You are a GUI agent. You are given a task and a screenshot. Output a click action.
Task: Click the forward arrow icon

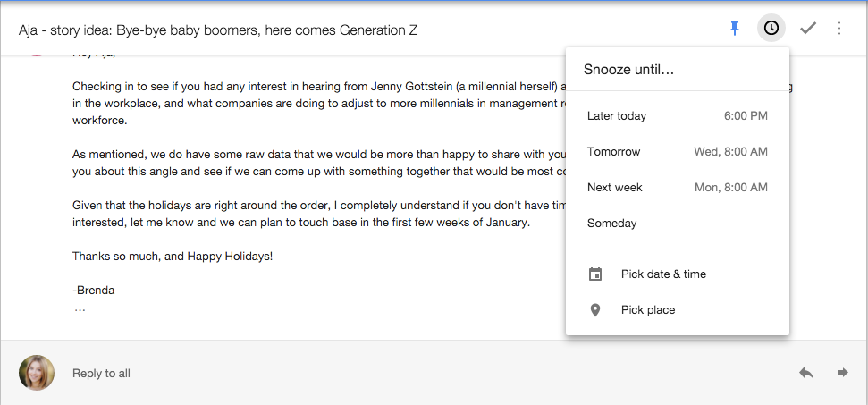click(x=843, y=373)
